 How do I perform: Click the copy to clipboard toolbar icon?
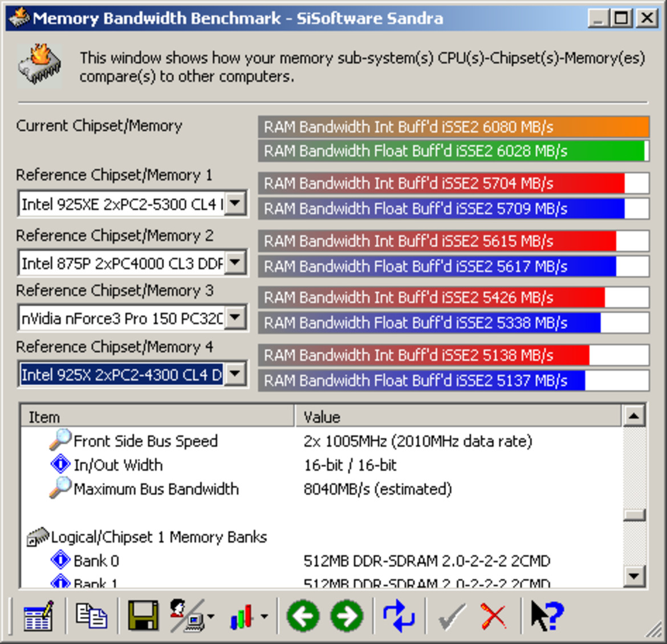(91, 616)
